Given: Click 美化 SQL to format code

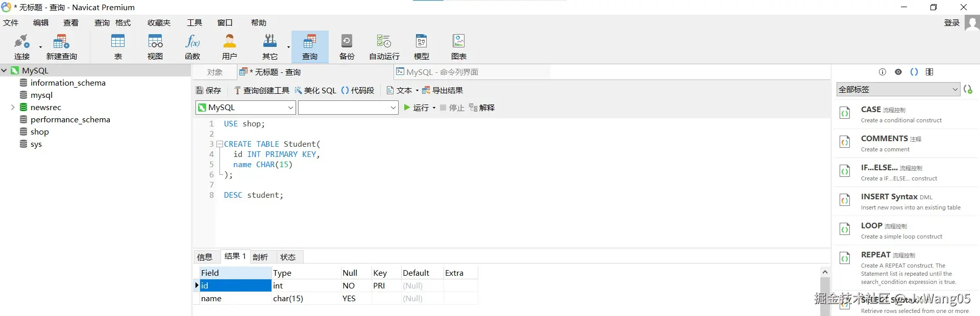Looking at the screenshot, I should point(315,91).
